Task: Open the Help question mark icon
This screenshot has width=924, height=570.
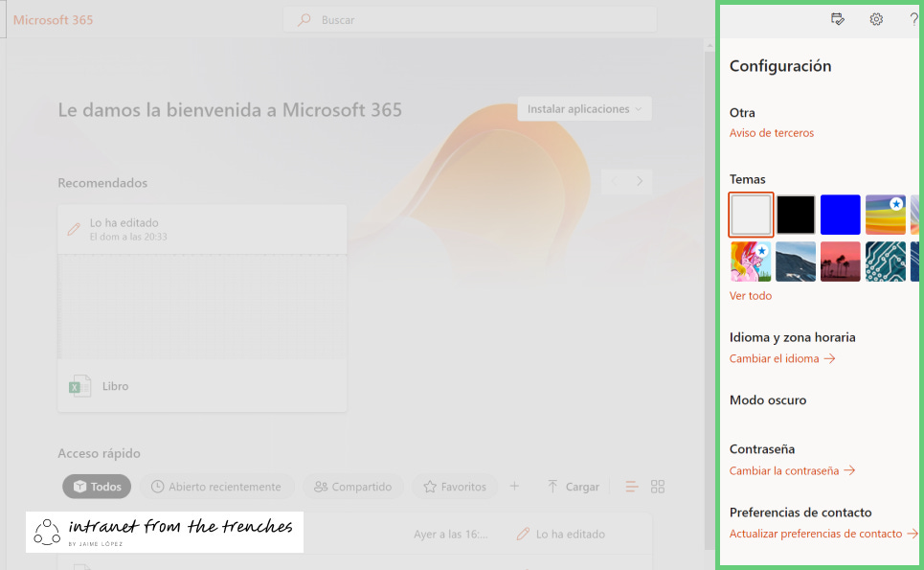Action: click(913, 19)
